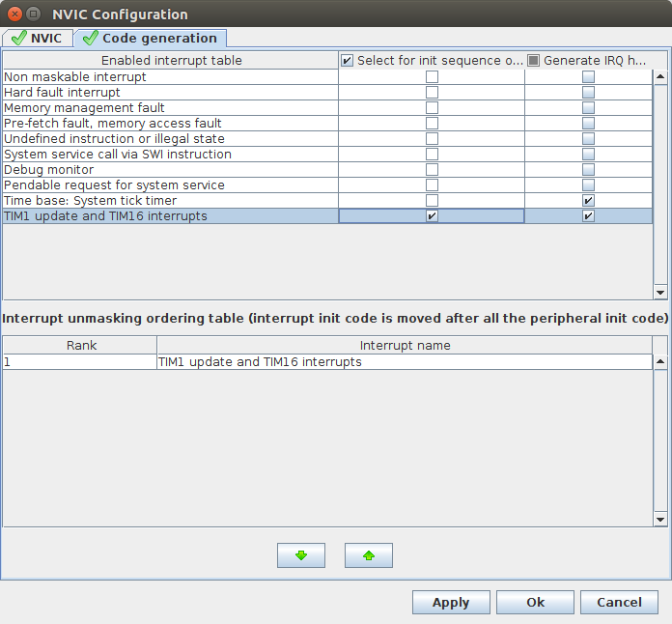Toggle the Select for init sequence header checkbox
672x624 pixels.
click(348, 61)
